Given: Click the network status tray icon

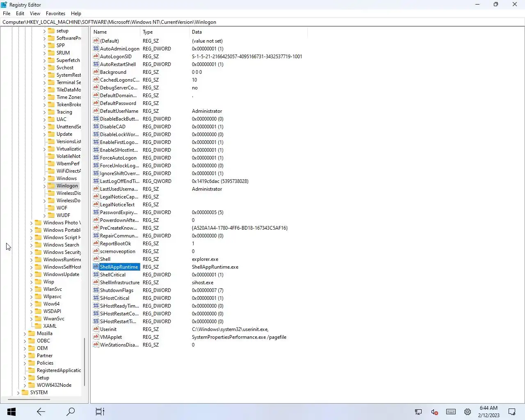Looking at the screenshot, I should click(418, 412).
